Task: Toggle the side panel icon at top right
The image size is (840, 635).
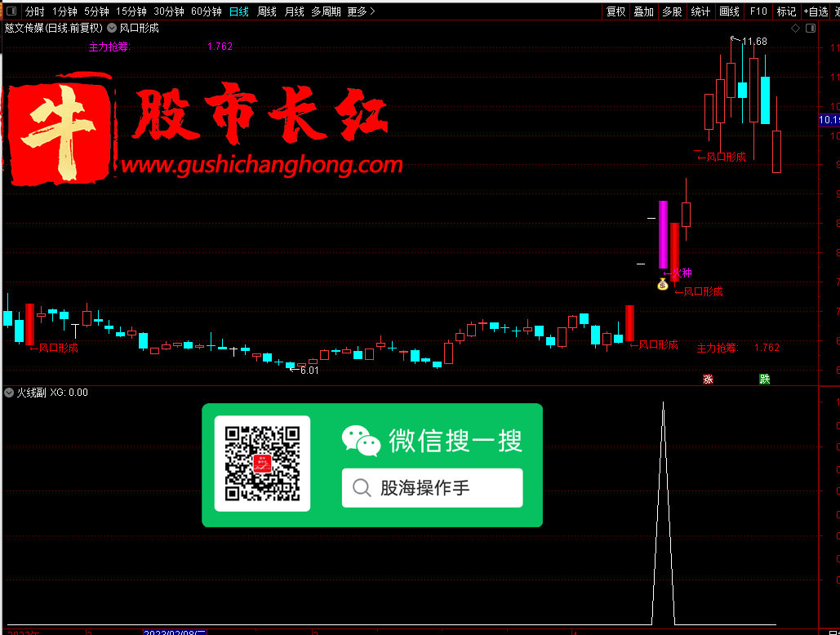Action: pyautogui.click(x=811, y=28)
